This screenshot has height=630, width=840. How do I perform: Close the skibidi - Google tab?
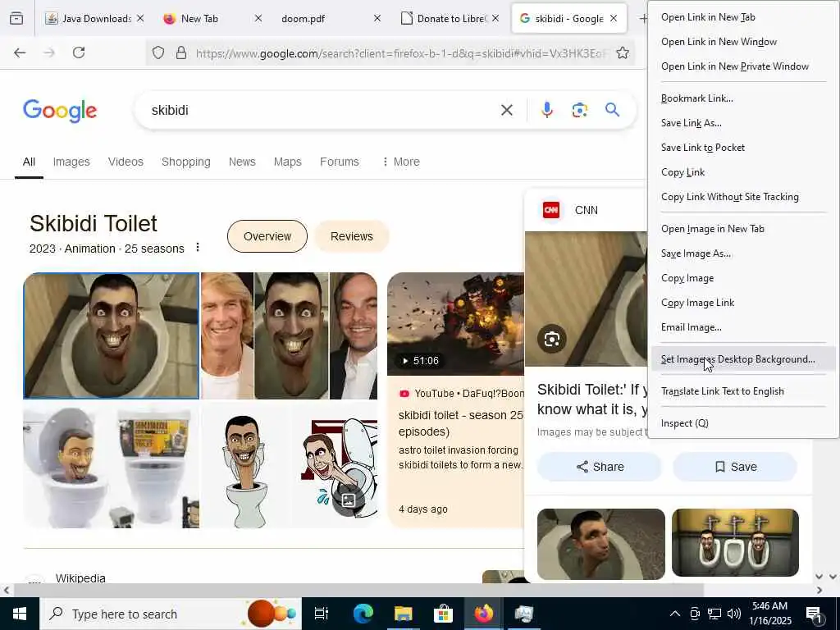coord(614,18)
